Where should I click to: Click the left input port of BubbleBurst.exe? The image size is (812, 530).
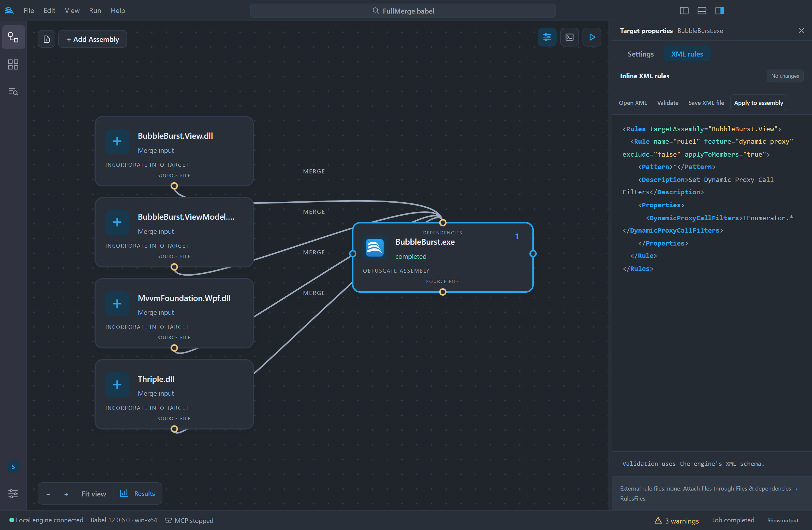(353, 254)
